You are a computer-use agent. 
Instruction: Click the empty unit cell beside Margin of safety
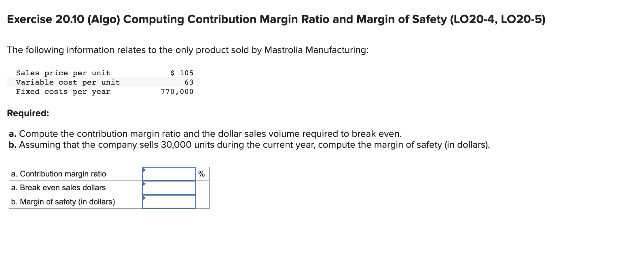click(x=203, y=202)
